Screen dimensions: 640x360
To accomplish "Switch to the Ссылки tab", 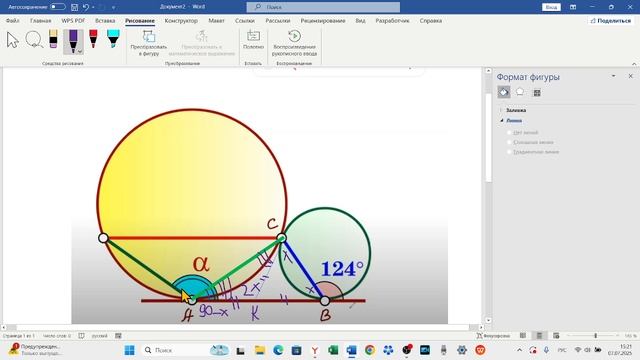I will [244, 20].
